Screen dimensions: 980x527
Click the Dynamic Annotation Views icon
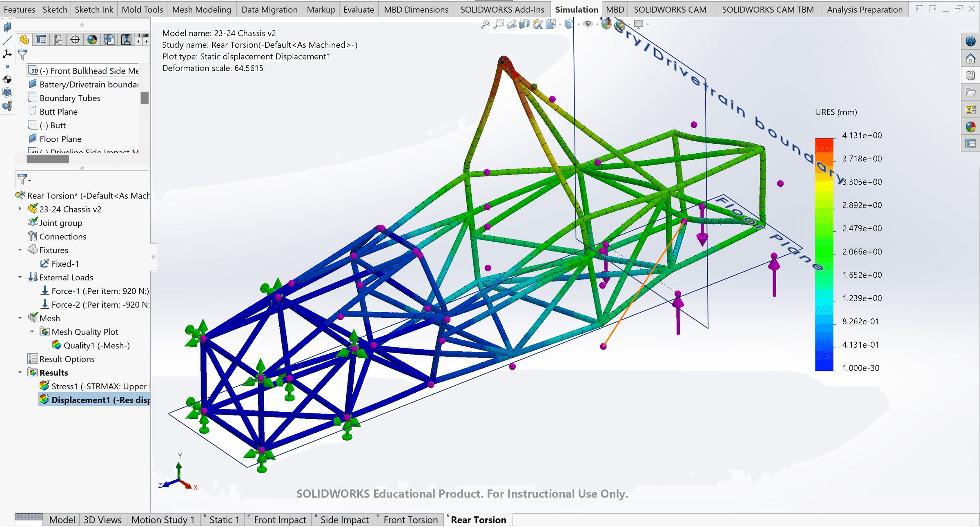537,24
